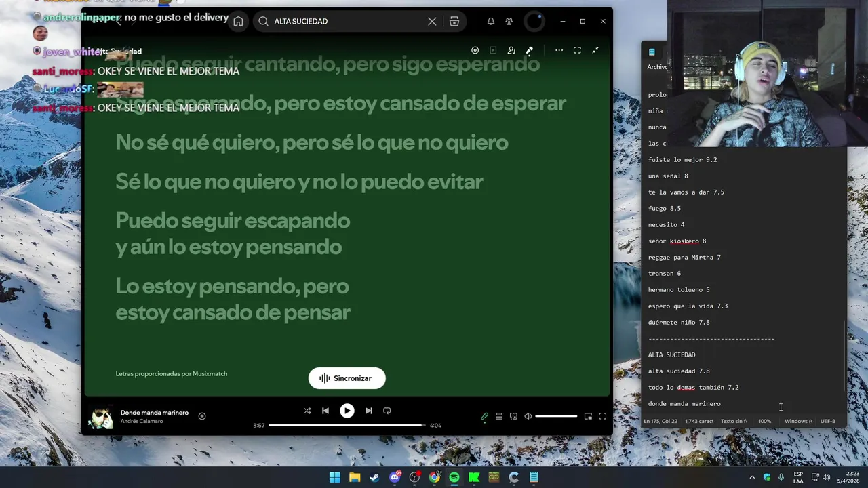Open Notepad from taskbar
Viewport: 868px width, 488px height.
pyautogui.click(x=534, y=477)
